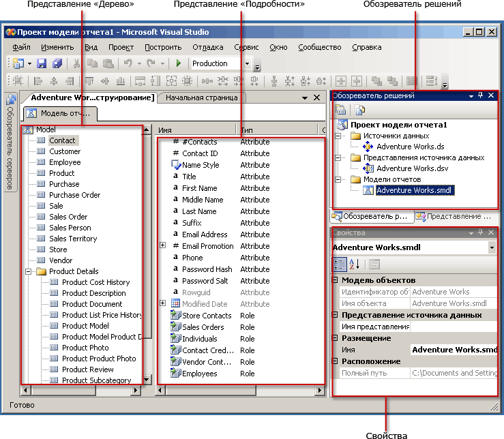Screen dimensions: 504x439
Task: Sort properties alphabetically with A-Z icon
Action: pyautogui.click(x=355, y=264)
